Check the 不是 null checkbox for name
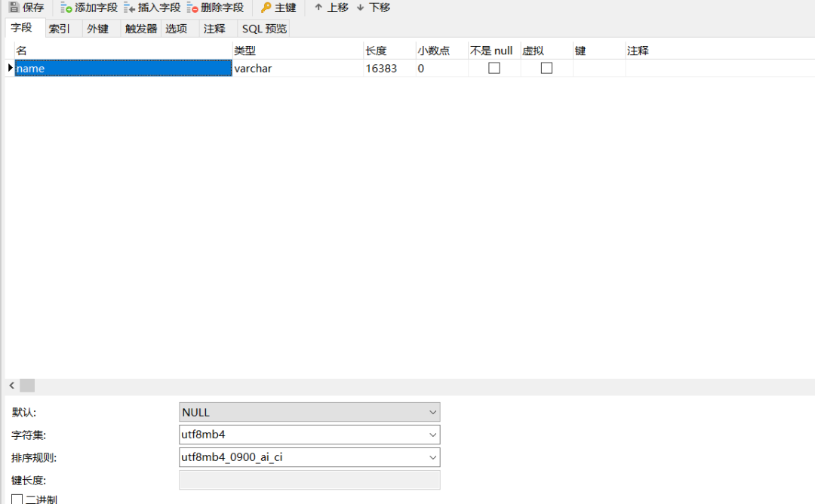 tap(494, 67)
